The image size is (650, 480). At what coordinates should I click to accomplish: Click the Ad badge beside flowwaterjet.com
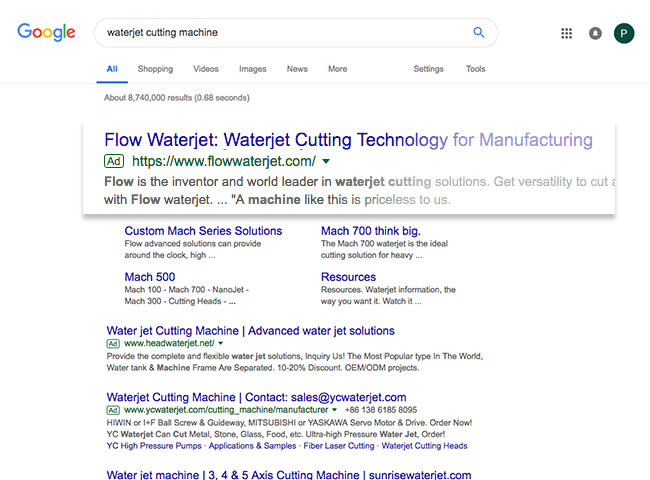(x=114, y=161)
